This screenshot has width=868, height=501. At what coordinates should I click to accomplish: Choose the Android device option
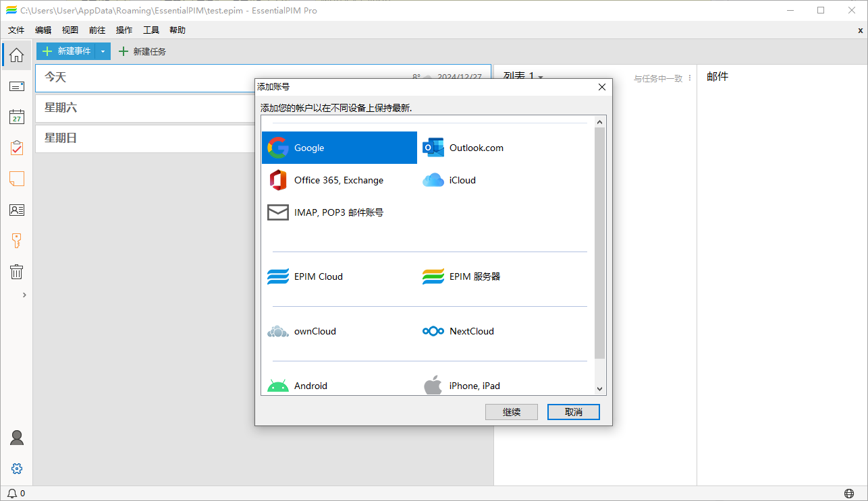tap(340, 385)
